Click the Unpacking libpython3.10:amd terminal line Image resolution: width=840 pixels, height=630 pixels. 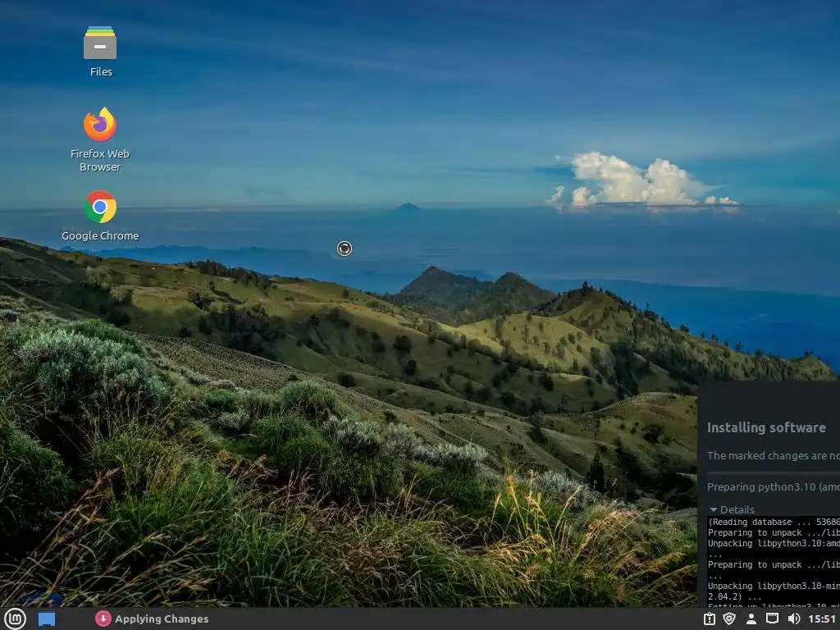[x=774, y=543]
